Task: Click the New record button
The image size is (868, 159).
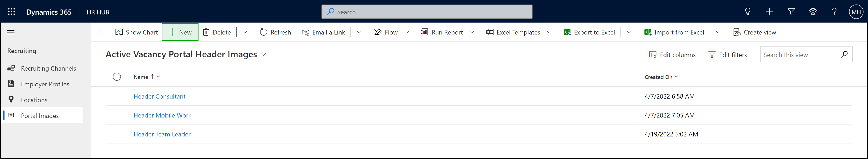Action: [x=180, y=32]
